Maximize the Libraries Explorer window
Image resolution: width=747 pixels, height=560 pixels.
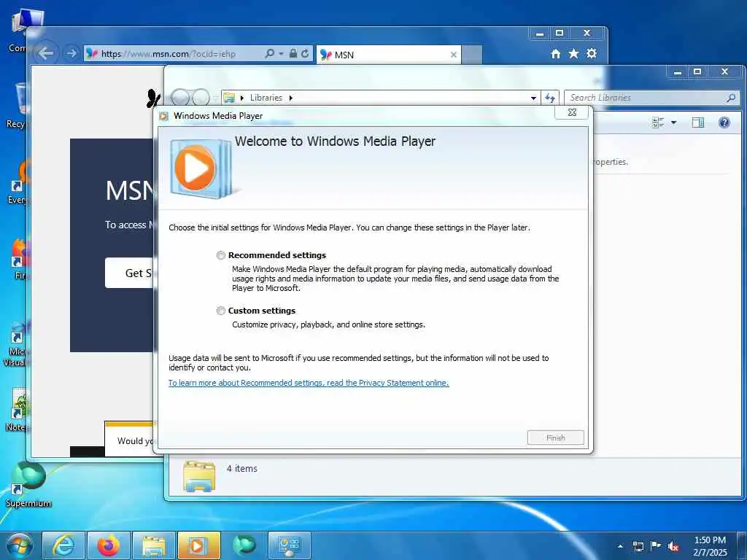pos(697,71)
